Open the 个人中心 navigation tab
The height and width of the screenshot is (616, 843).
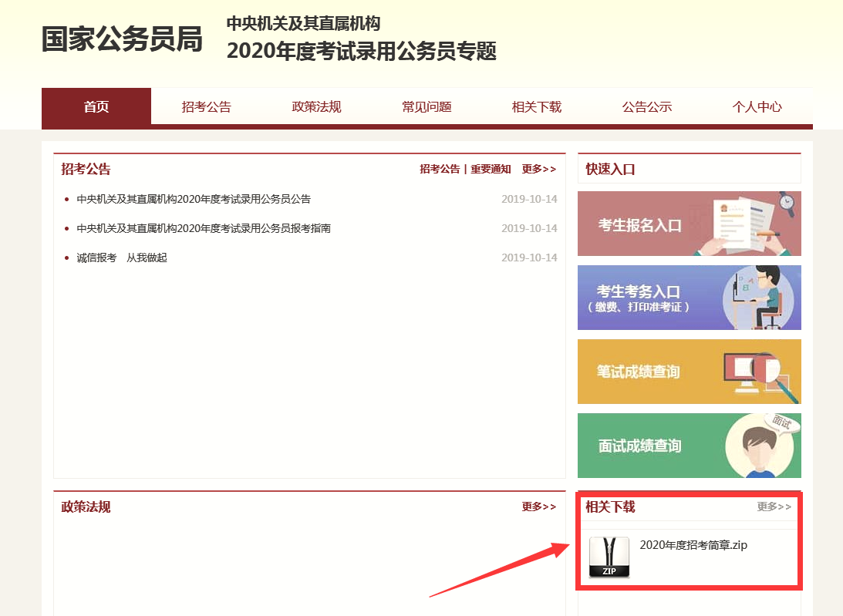coord(757,107)
